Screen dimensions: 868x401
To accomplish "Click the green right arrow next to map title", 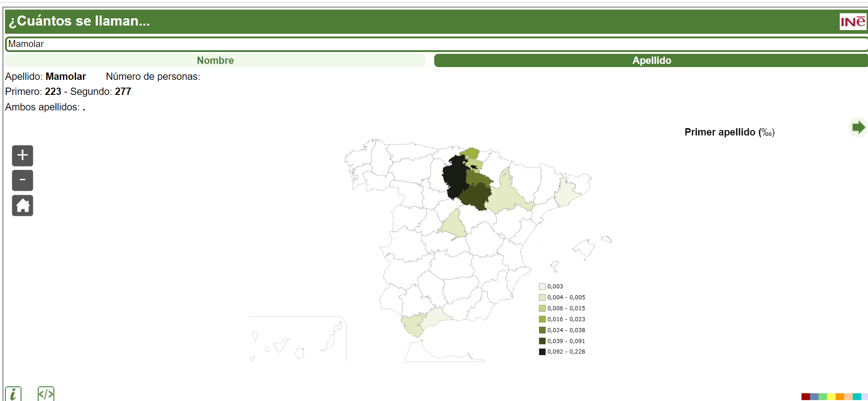I will coord(858,127).
